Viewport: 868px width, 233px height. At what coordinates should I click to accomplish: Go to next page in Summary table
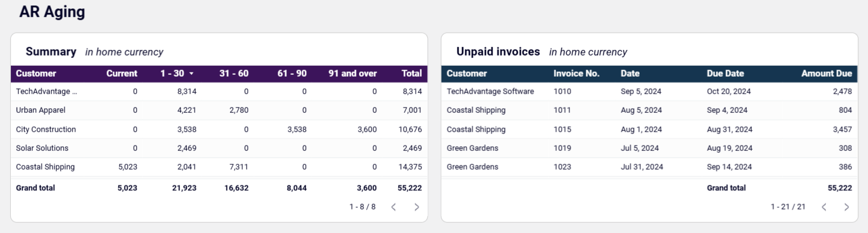417,207
